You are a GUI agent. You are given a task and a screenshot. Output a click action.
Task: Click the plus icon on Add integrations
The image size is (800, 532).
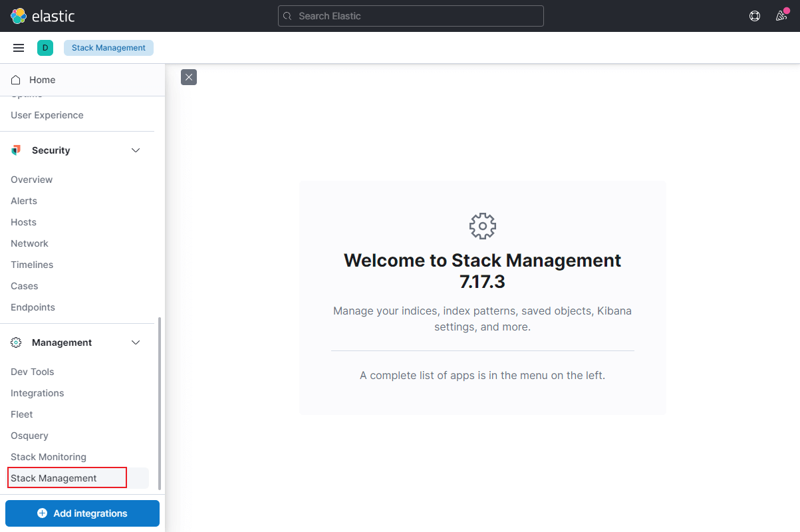click(x=43, y=513)
